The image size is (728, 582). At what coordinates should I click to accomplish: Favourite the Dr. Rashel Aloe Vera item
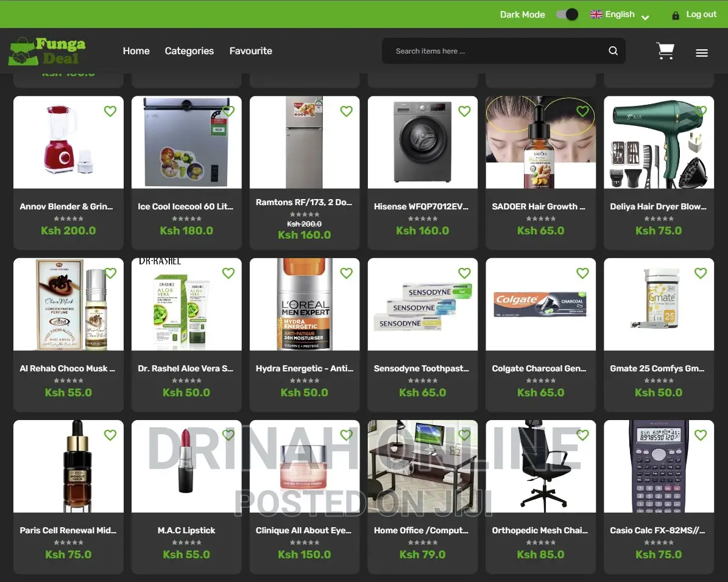228,273
